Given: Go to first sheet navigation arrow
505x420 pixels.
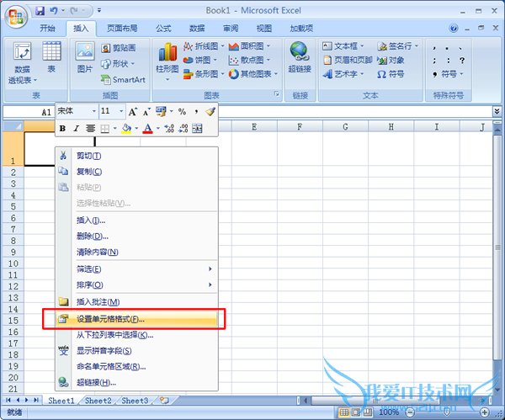Looking at the screenshot, I should (x=8, y=400).
